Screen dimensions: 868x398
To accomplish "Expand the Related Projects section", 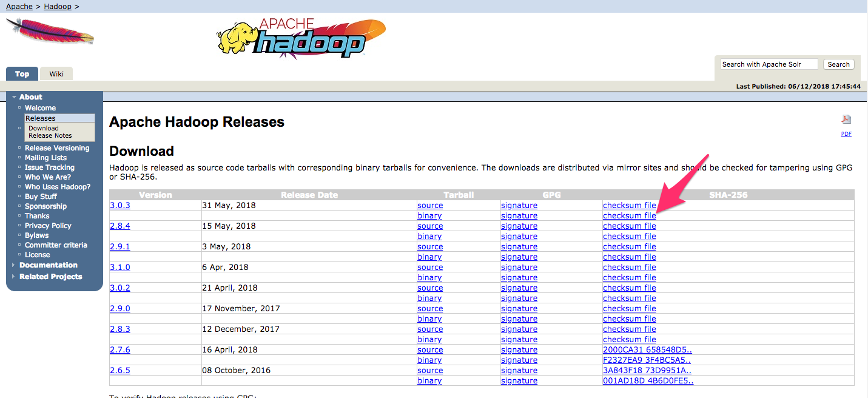I will [50, 277].
